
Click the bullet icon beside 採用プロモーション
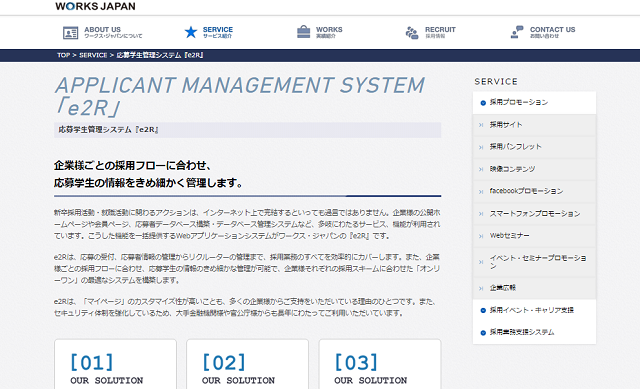tap(483, 103)
